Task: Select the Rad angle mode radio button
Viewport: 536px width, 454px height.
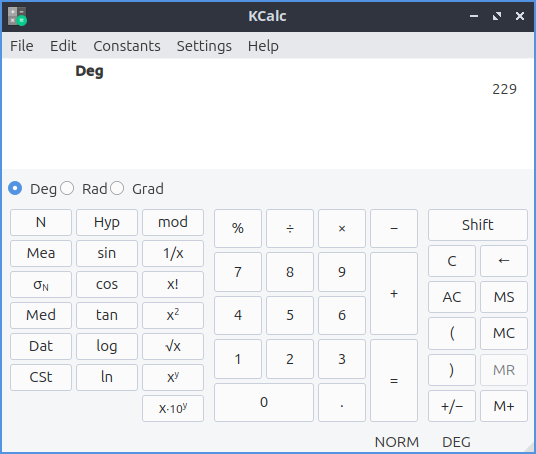Action: click(67, 188)
